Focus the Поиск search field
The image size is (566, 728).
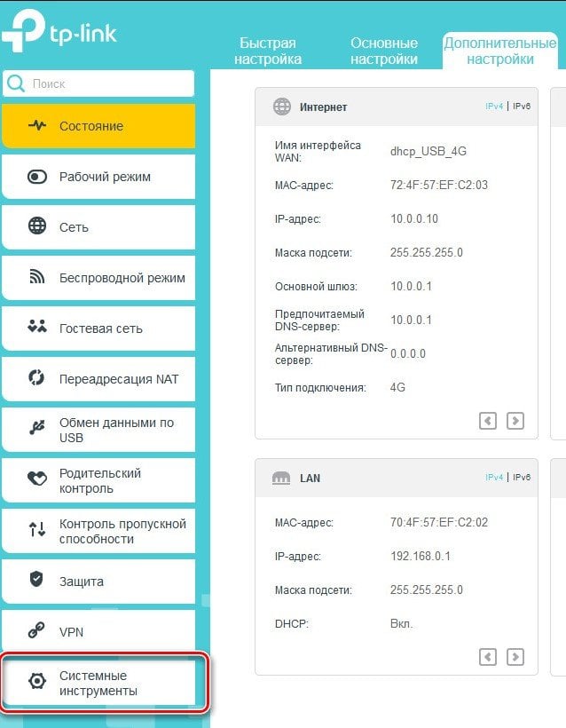pos(98,83)
